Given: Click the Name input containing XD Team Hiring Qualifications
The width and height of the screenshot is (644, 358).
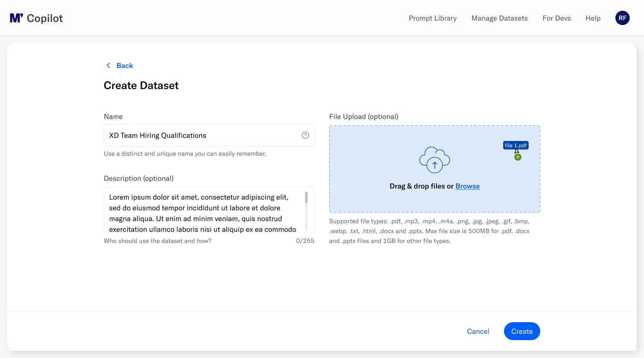Looking at the screenshot, I should 201,135.
